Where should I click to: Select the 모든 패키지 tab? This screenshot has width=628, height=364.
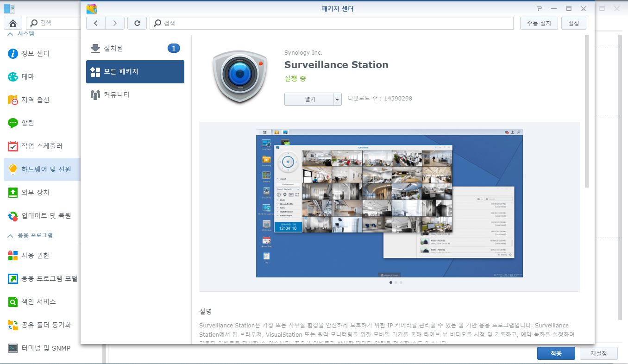point(135,72)
